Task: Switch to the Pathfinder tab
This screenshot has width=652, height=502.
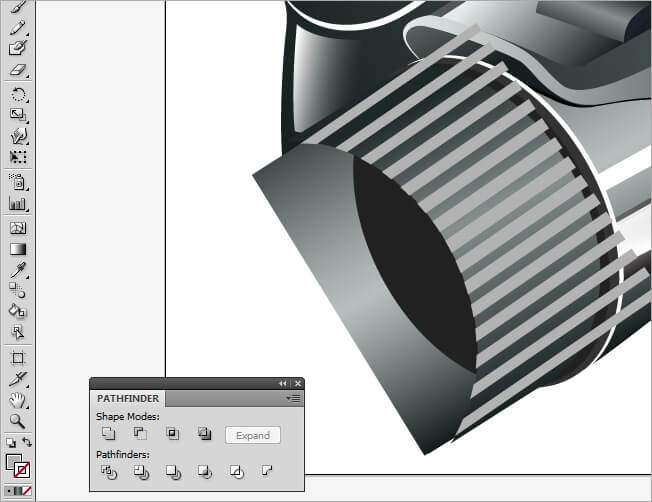Action: pyautogui.click(x=127, y=398)
